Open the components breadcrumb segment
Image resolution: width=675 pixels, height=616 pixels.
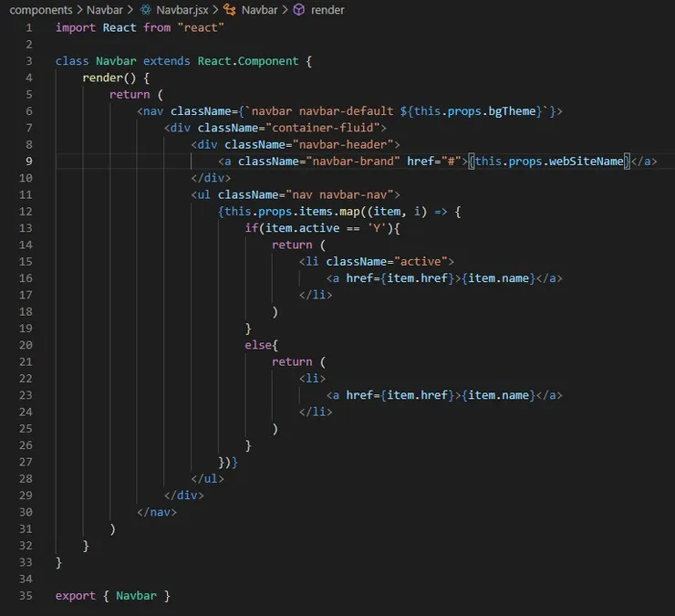click(x=41, y=9)
